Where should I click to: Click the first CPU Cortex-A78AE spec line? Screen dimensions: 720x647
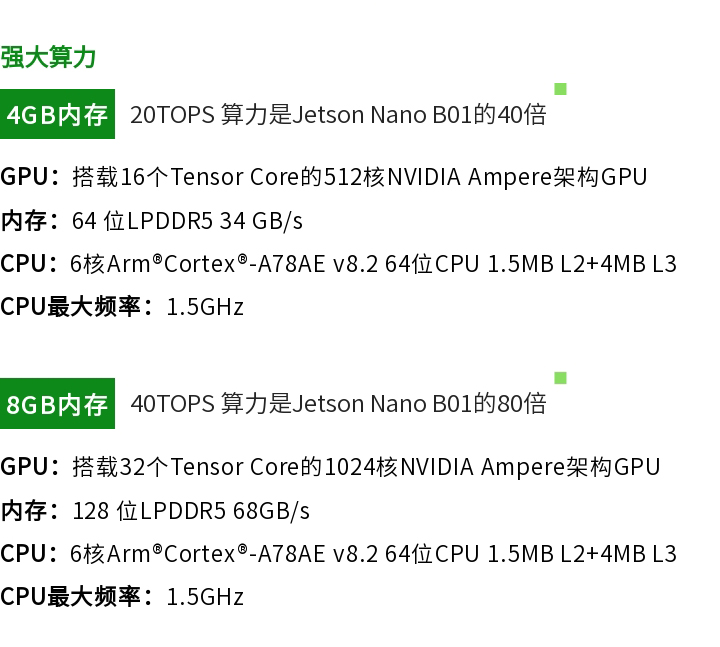click(338, 264)
